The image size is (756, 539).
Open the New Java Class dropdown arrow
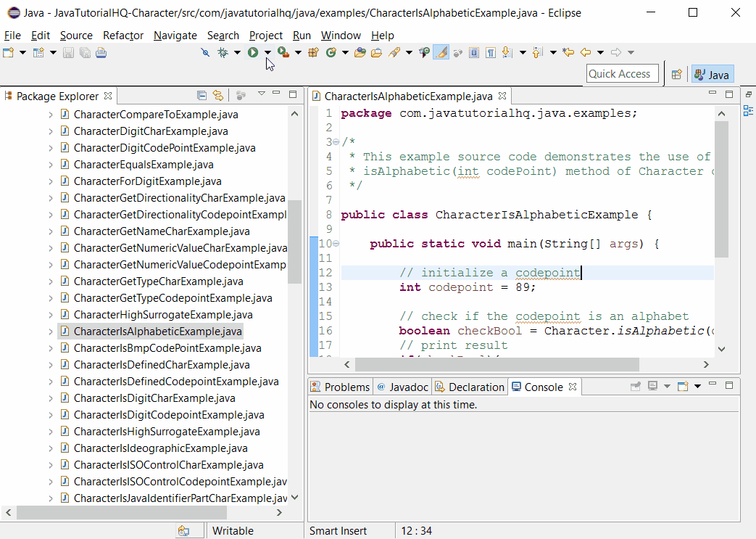345,53
